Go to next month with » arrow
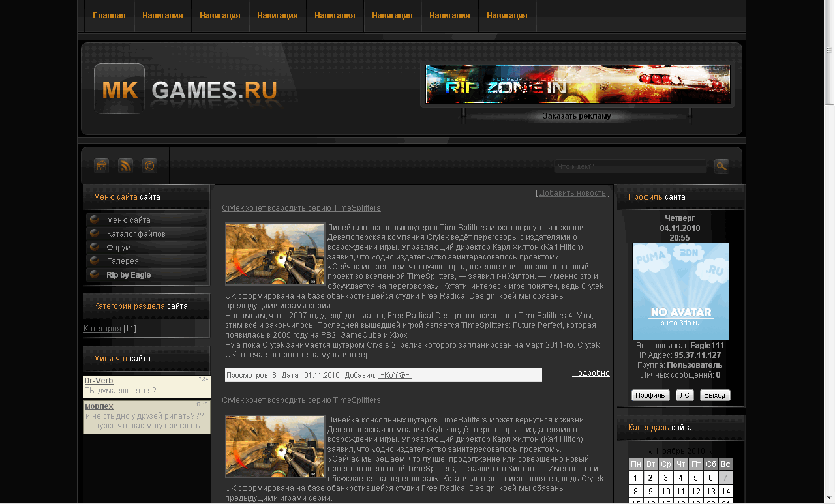835x504 pixels. 711,451
